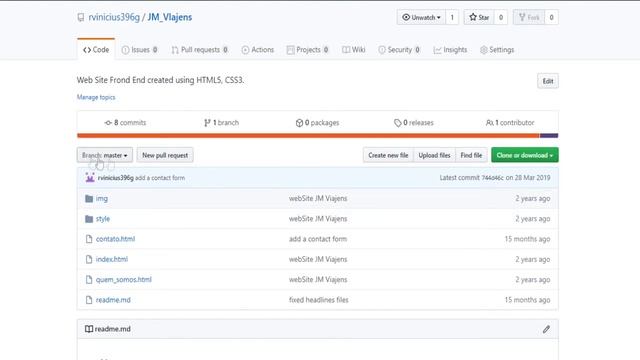The height and width of the screenshot is (360, 640).
Task: View the 0 releases link
Action: [x=413, y=123]
